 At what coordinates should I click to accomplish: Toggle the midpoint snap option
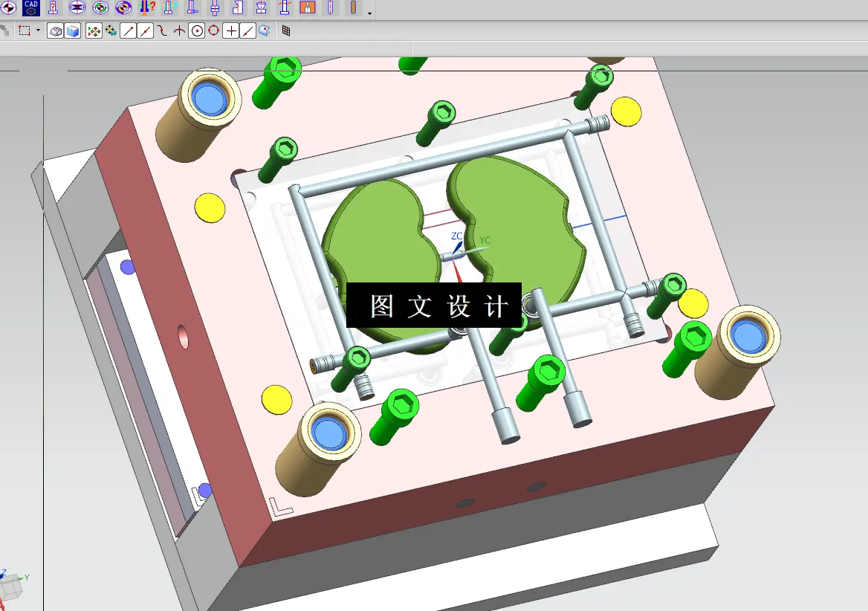pos(143,30)
